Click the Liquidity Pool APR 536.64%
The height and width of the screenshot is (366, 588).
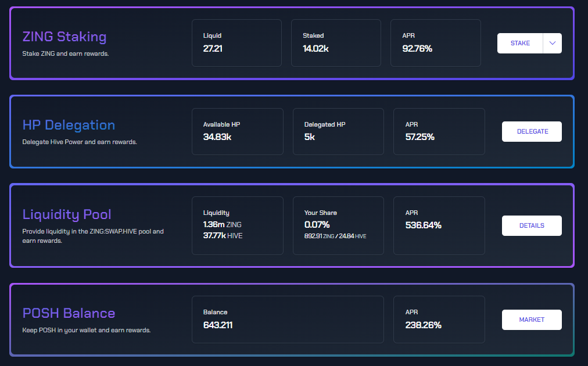424,225
